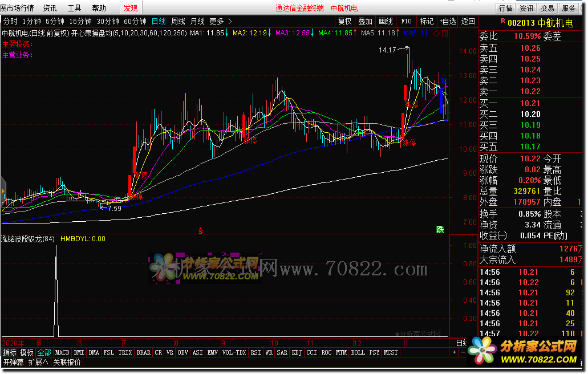The width and height of the screenshot is (588, 374).
Task: Select the 周线 weekly period
Action: pyautogui.click(x=178, y=22)
